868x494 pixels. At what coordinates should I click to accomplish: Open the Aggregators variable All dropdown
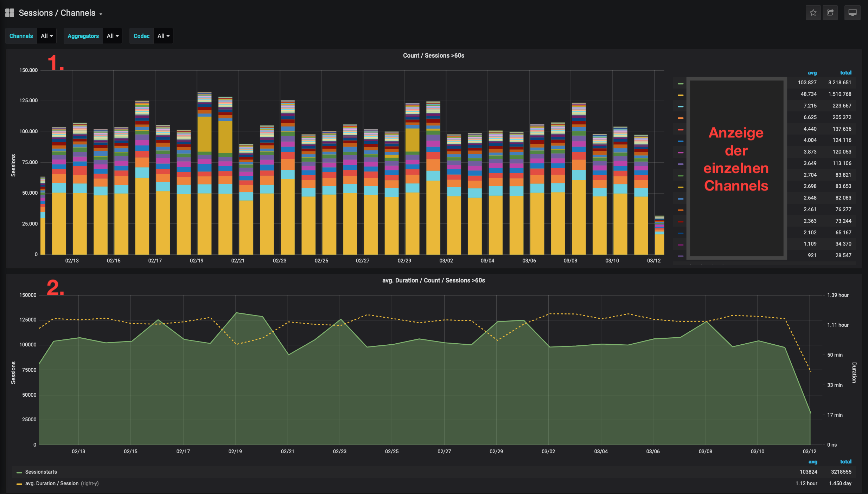[113, 36]
